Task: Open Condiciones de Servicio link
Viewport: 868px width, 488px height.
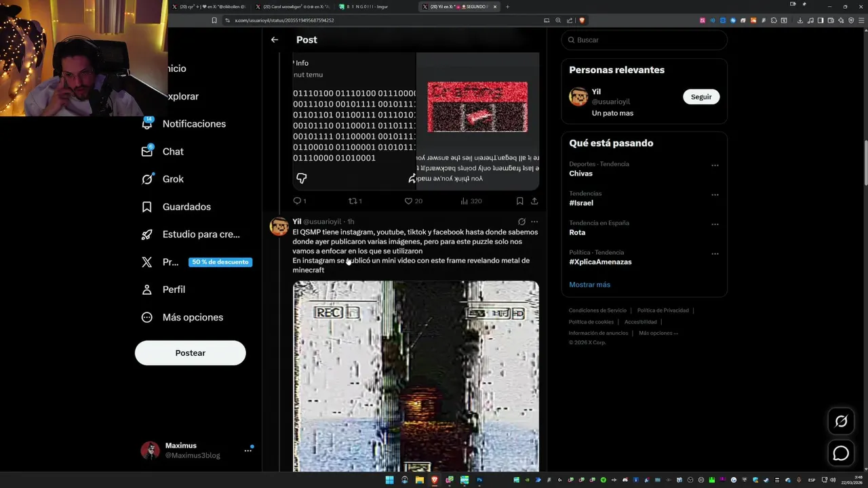Action: pyautogui.click(x=597, y=310)
